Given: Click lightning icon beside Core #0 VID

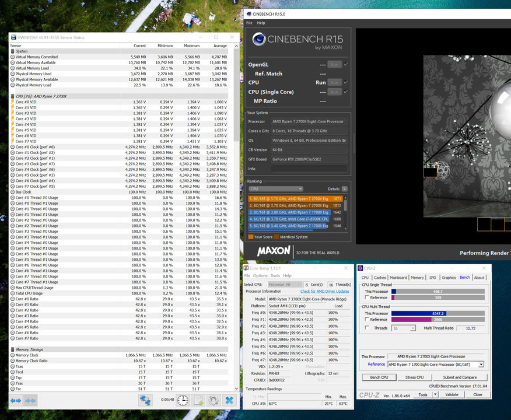Looking at the screenshot, I should [x=13, y=102].
